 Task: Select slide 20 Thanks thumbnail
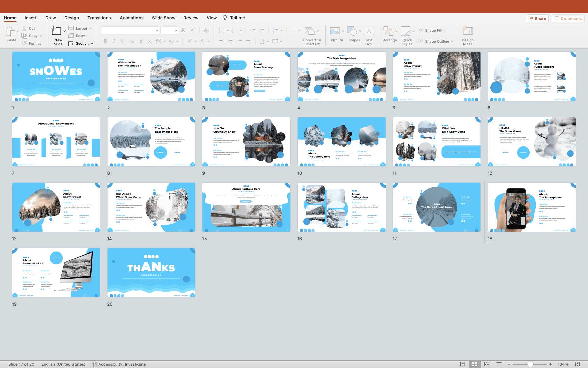coord(151,273)
